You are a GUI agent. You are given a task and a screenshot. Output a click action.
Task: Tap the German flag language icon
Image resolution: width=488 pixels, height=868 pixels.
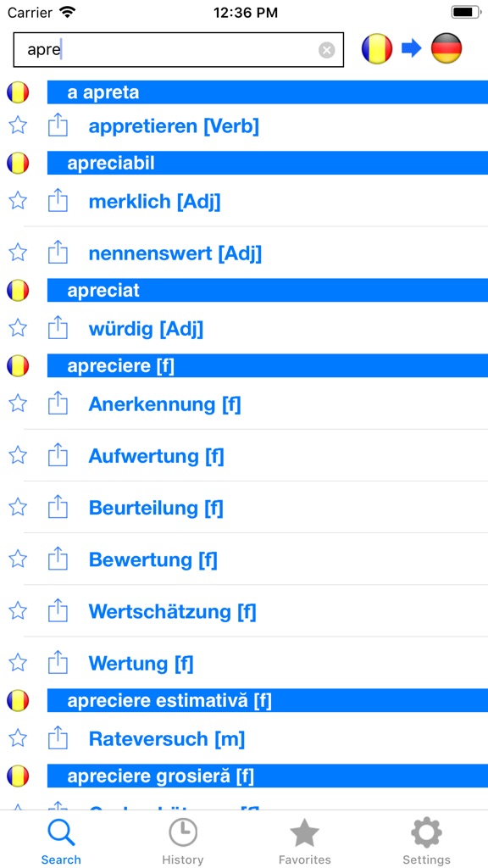pyautogui.click(x=446, y=48)
